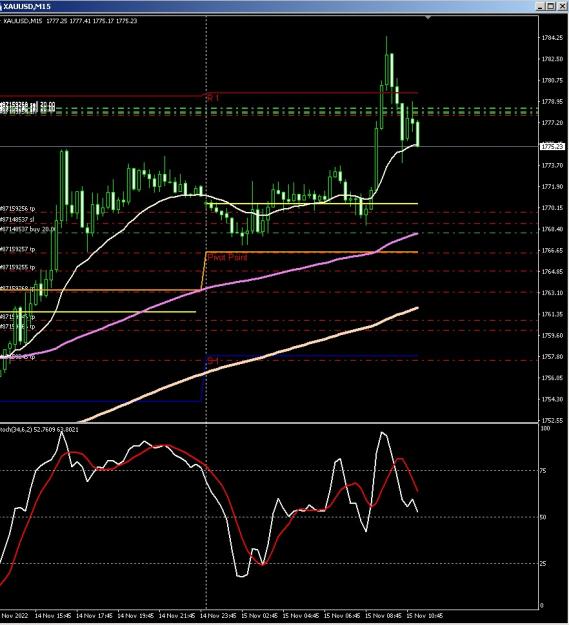Click time axis label 14 Nov 23:45
This screenshot has height=625, width=569.
218,616
